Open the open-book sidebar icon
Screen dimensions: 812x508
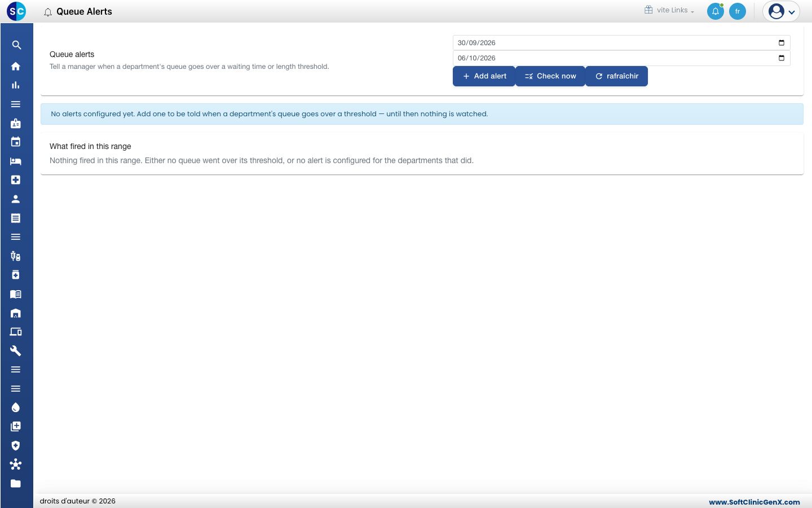pos(16,294)
